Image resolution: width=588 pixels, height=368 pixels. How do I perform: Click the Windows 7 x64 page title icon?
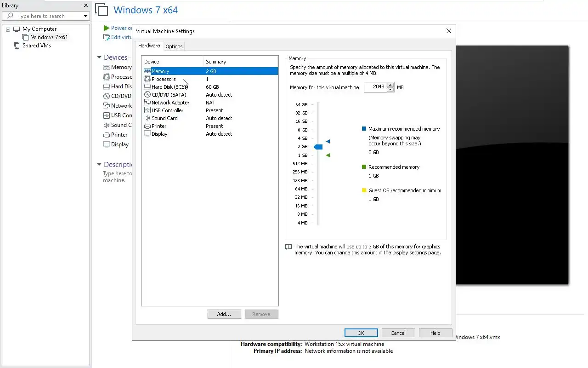tap(102, 10)
